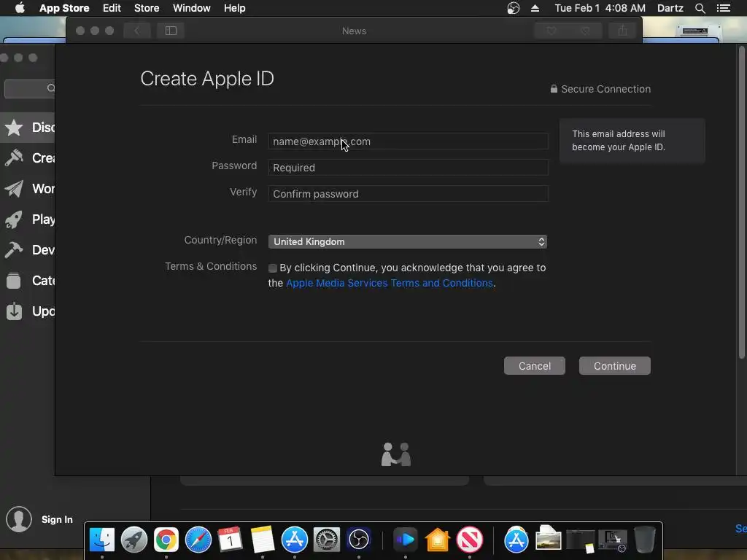Click the eject icon in the menu bar
The height and width of the screenshot is (560, 747).
point(535,8)
